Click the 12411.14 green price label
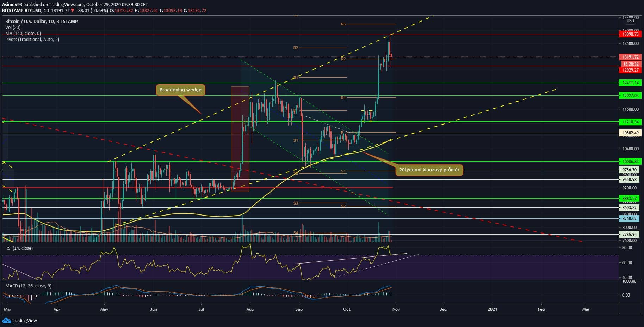644x327 pixels. (630, 83)
